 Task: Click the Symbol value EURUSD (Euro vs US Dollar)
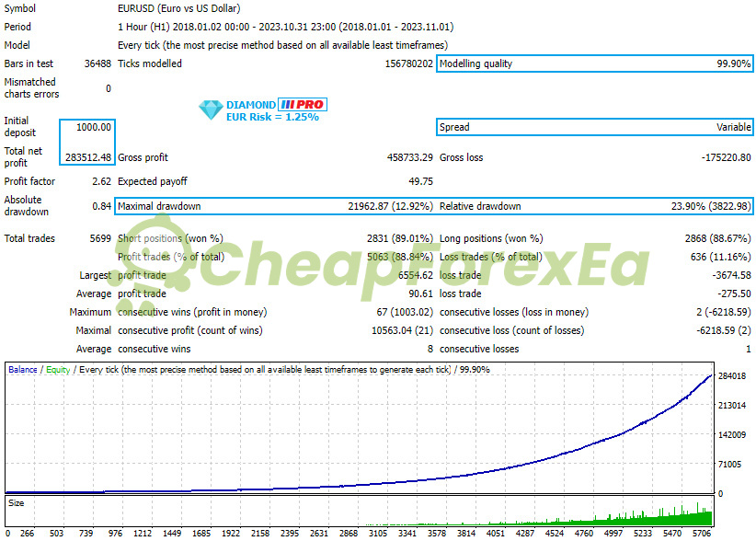point(178,8)
